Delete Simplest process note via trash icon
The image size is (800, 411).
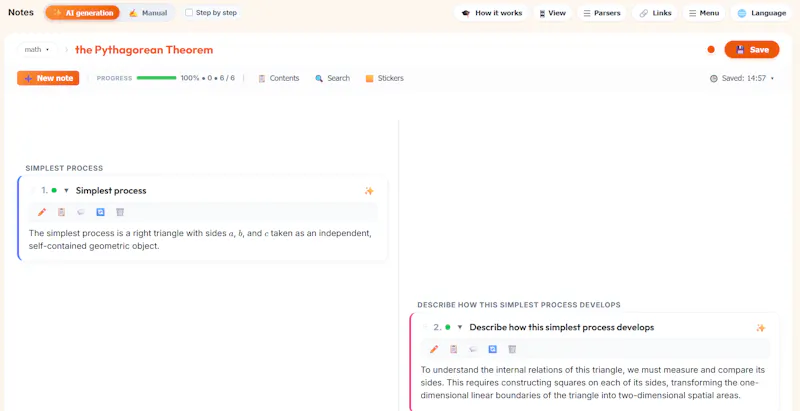tap(120, 212)
